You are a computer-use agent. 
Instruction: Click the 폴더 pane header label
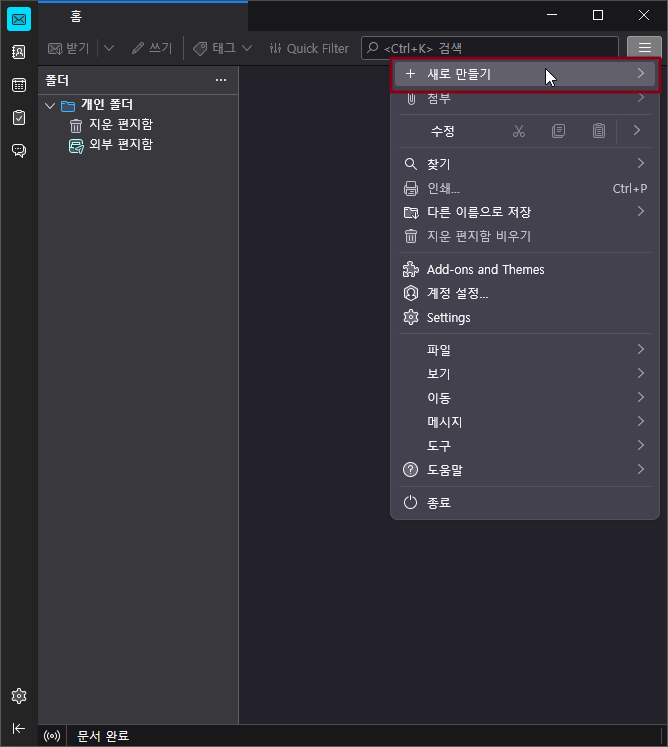pos(57,81)
